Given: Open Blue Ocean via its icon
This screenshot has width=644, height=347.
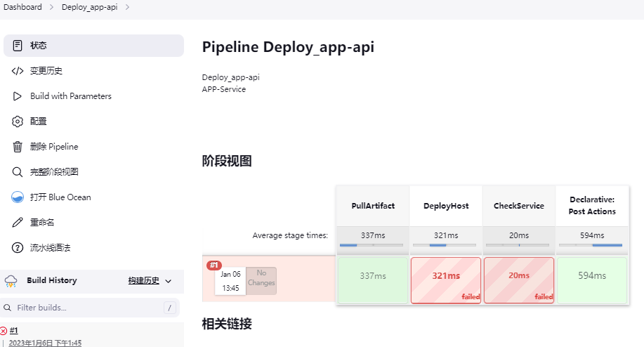Looking at the screenshot, I should 18,197.
